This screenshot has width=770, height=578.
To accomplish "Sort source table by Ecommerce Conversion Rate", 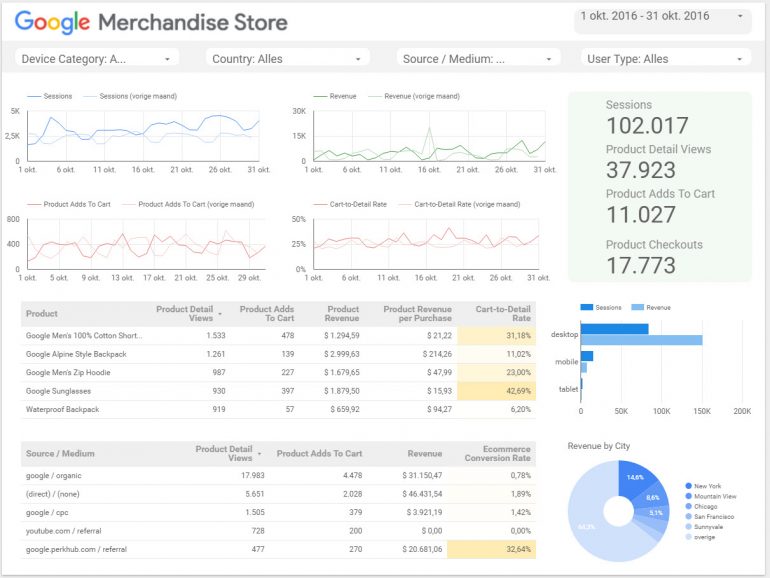I will click(x=497, y=453).
